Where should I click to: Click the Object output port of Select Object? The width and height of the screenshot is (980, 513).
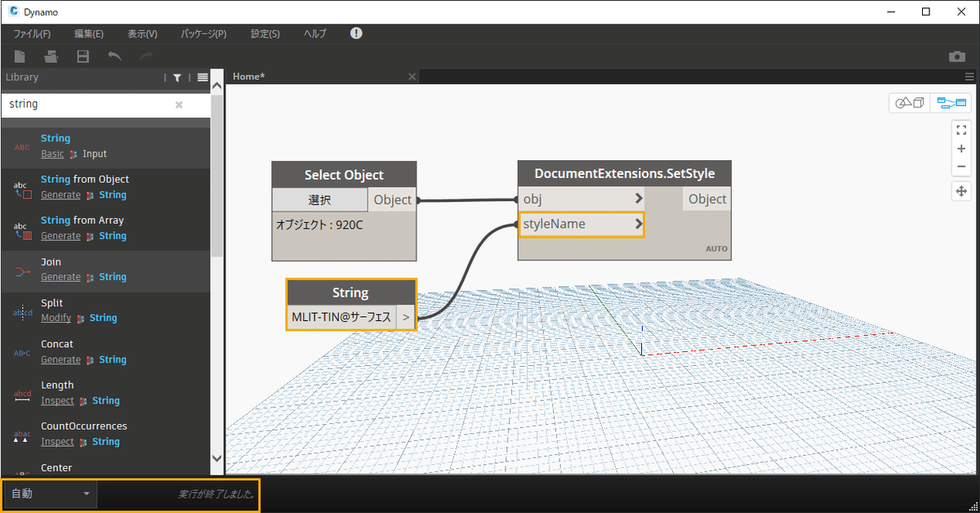[x=393, y=200]
